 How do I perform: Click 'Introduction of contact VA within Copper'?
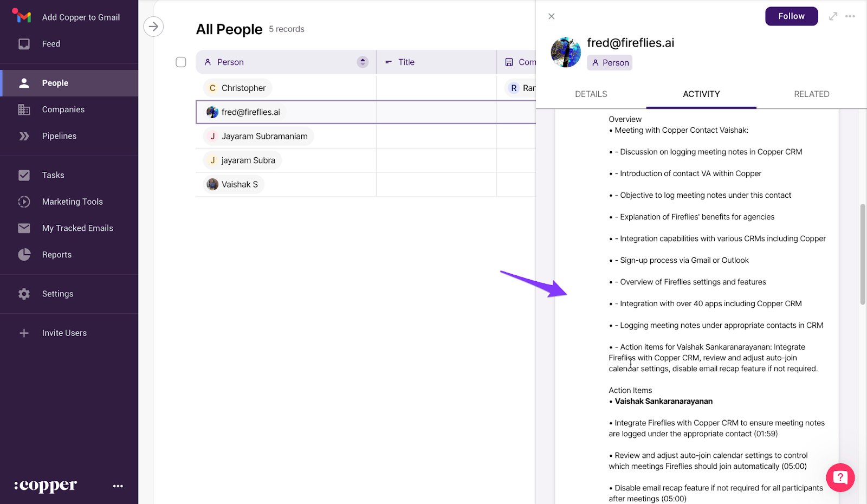point(691,173)
